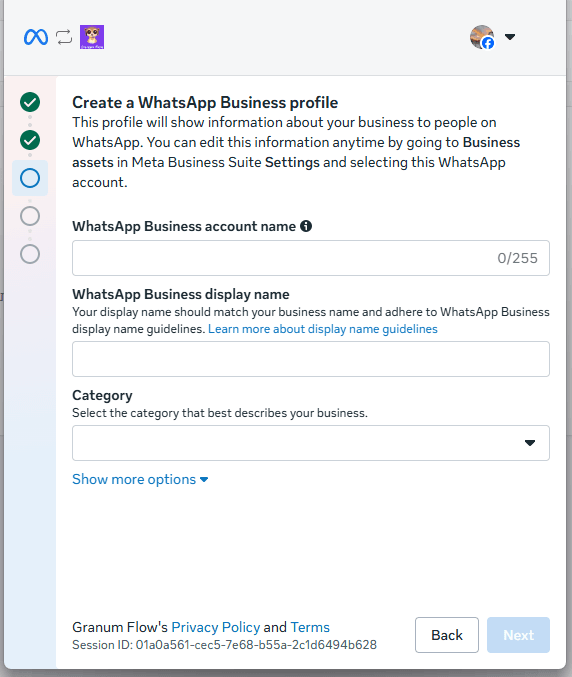Click the Meta infinity logo
572x677 pixels.
pyautogui.click(x=36, y=37)
